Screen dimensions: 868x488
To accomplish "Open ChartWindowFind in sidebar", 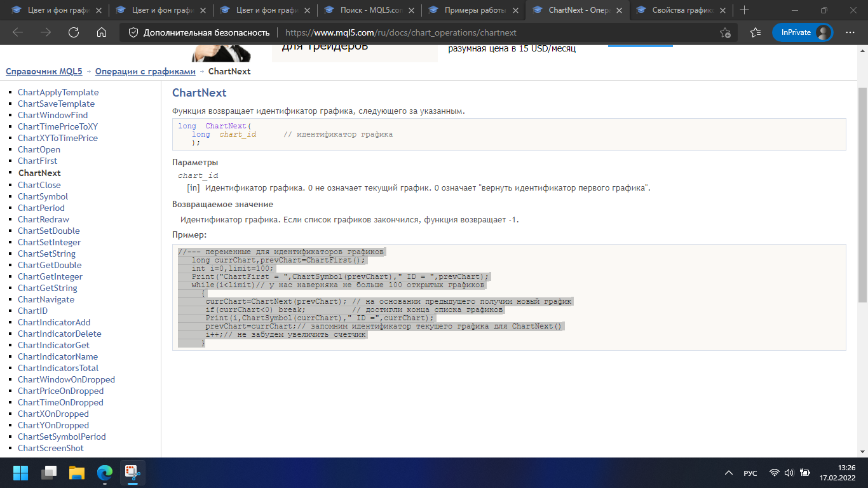I will 53,115.
